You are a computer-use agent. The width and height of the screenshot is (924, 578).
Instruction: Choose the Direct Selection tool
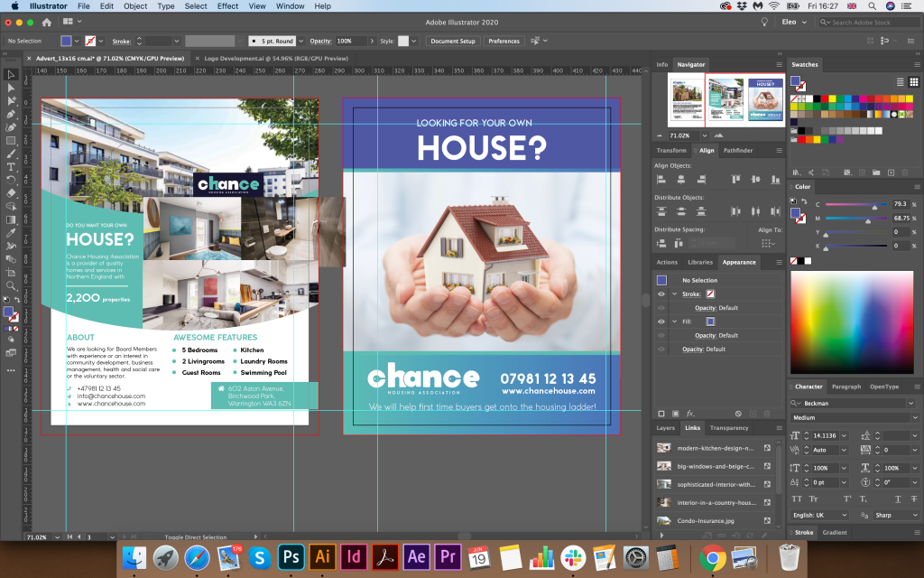11,88
